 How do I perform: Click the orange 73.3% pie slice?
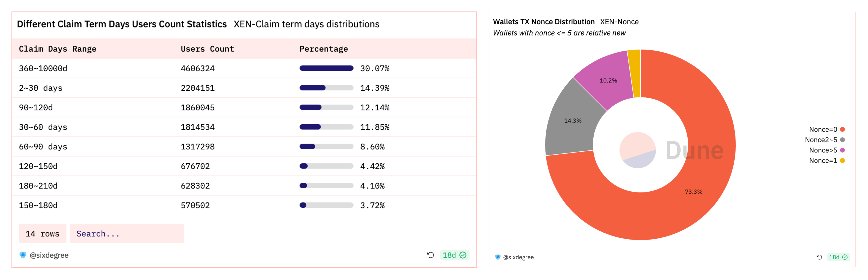[693, 192]
